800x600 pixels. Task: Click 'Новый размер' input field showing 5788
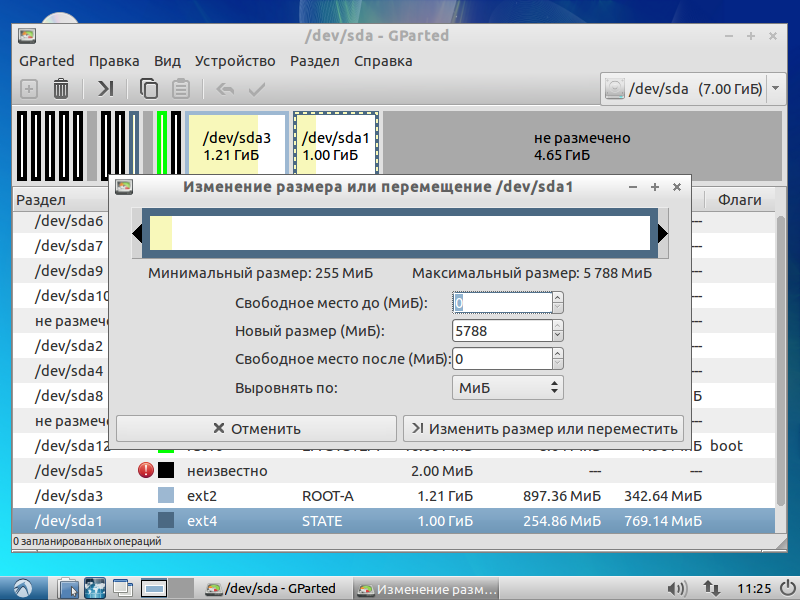502,331
